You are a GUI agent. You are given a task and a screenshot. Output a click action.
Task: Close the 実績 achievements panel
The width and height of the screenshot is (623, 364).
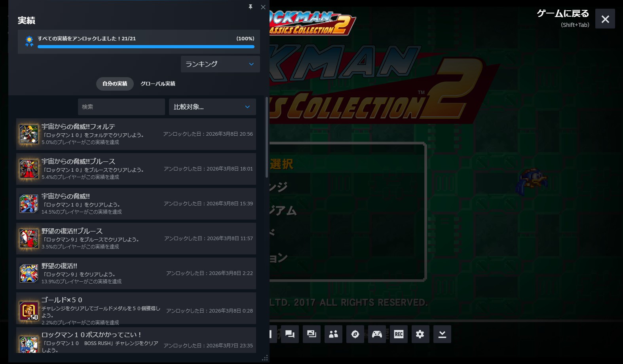[263, 7]
